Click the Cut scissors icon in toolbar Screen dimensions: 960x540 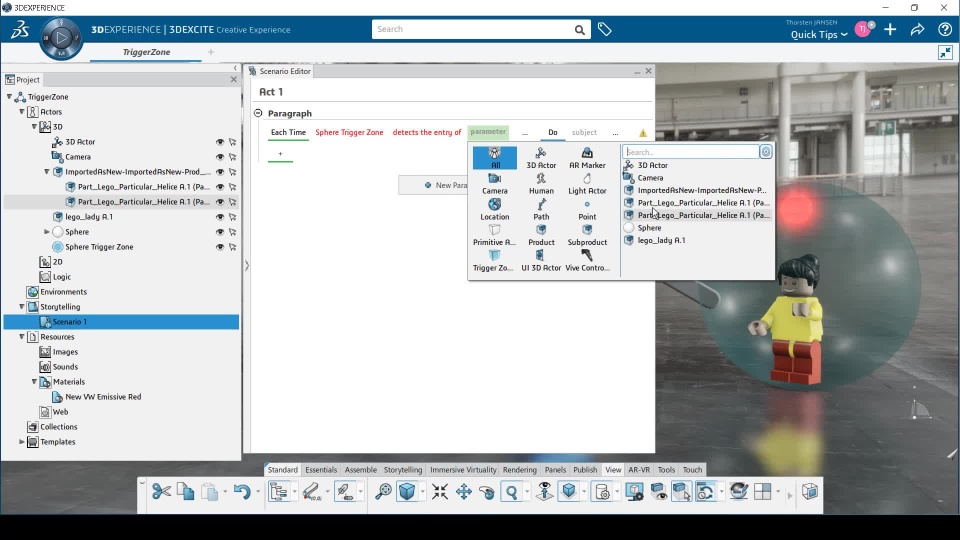[x=160, y=491]
